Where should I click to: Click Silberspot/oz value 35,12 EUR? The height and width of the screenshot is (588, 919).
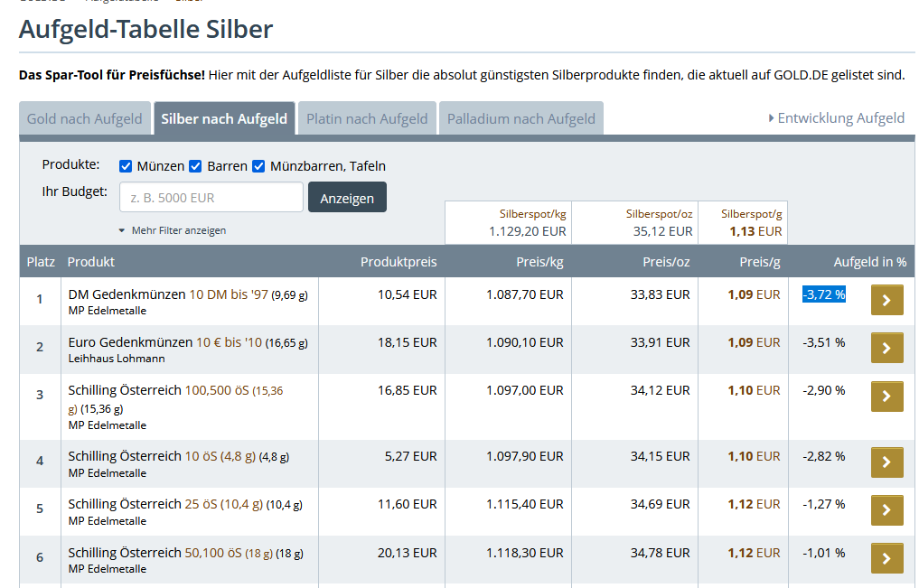[663, 231]
